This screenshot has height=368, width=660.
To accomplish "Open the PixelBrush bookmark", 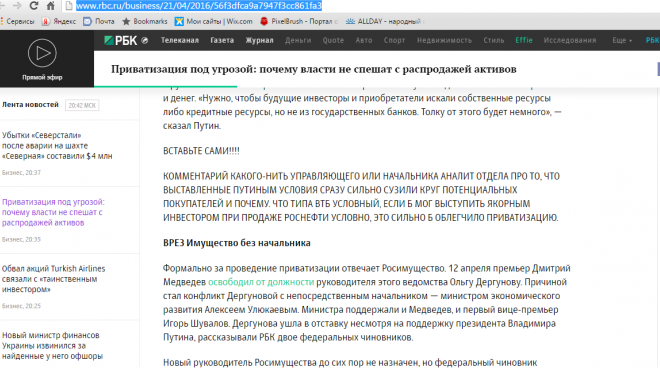I will pyautogui.click(x=298, y=21).
